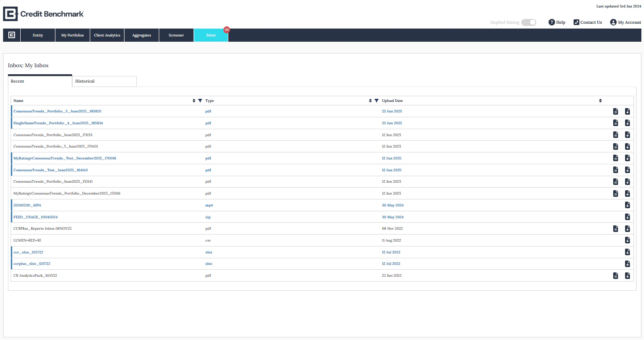Click the Credit Benchmark home icon in navbar

click(x=12, y=35)
